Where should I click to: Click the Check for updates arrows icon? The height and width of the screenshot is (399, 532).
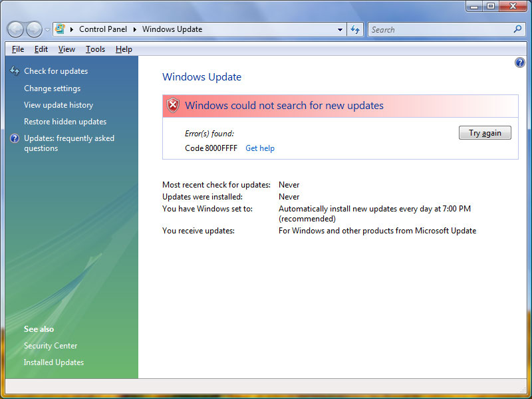click(15, 70)
